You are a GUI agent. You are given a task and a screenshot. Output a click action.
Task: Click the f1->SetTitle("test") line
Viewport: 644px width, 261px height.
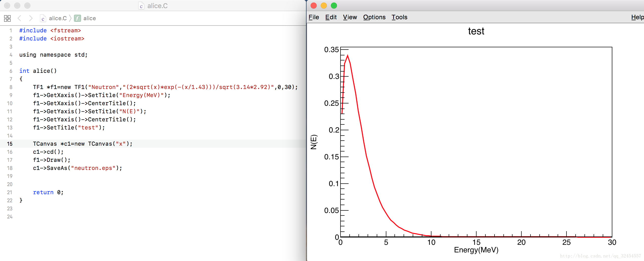point(69,127)
